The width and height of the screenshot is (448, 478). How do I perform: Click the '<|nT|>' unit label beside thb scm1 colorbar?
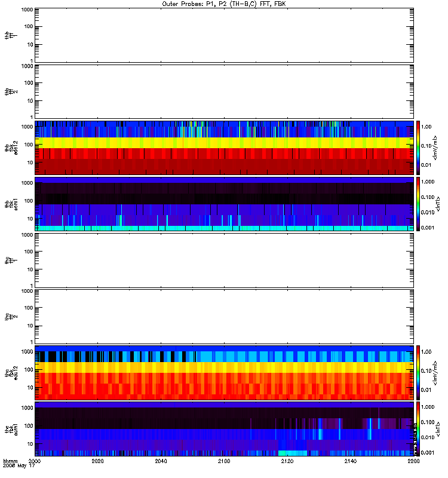pyautogui.click(x=438, y=204)
